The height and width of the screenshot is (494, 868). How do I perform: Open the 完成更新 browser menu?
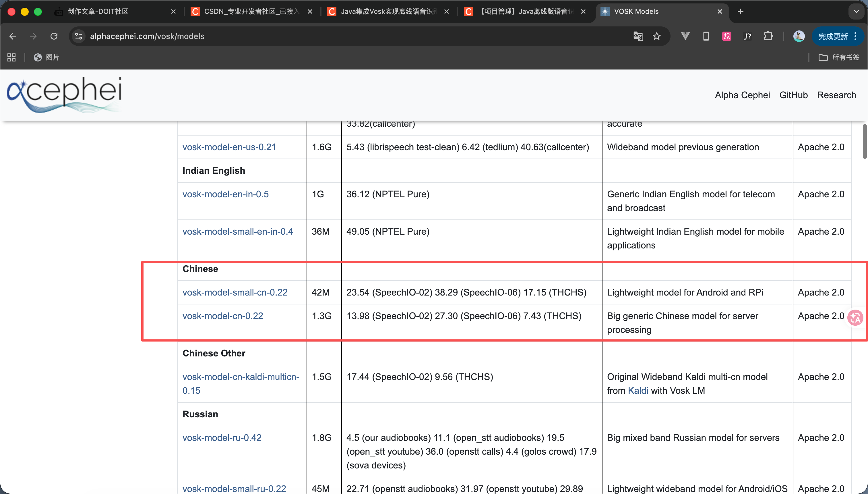coord(838,36)
